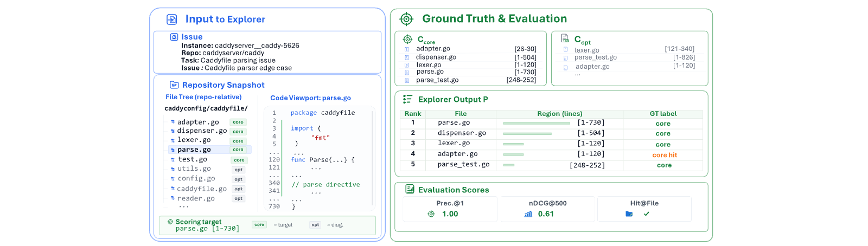Click the file icon beside adapter.go in C opt list

(566, 67)
